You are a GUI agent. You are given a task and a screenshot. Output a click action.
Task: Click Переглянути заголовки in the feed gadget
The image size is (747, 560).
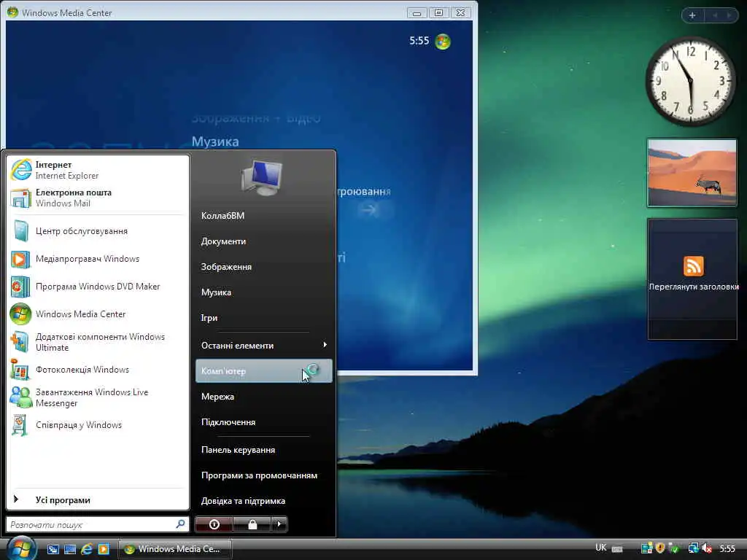694,287
